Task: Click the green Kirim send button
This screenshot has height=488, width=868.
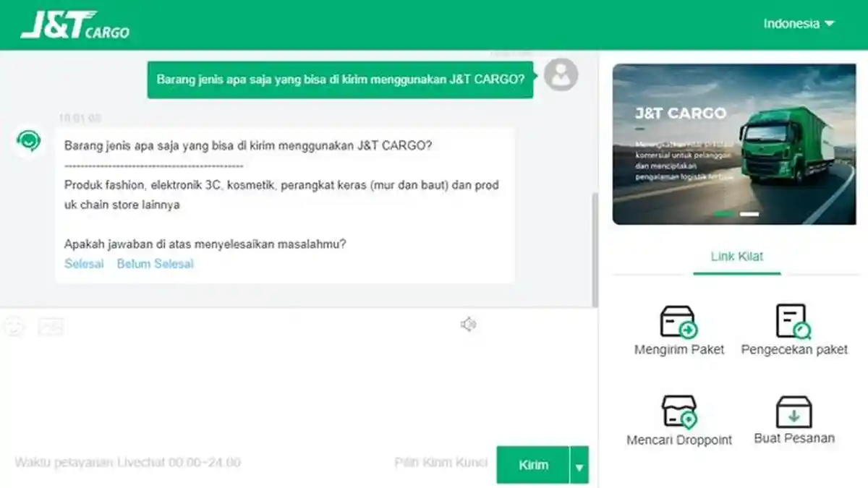Action: pos(533,465)
